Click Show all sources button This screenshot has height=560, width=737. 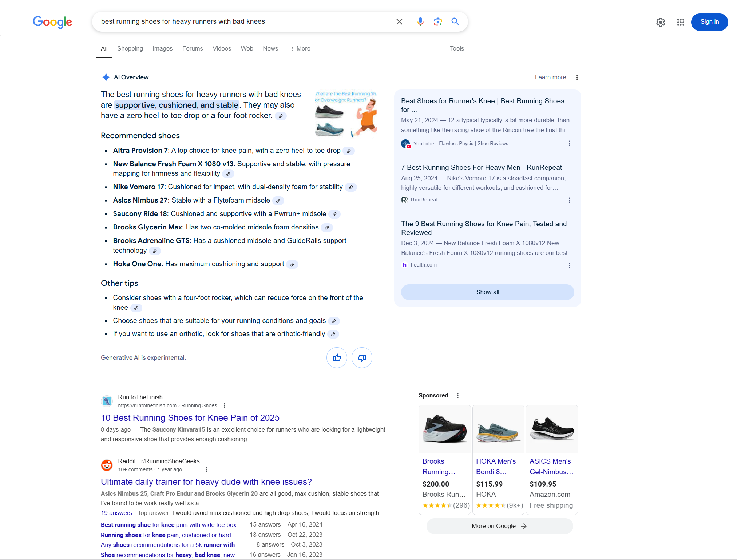tap(487, 292)
